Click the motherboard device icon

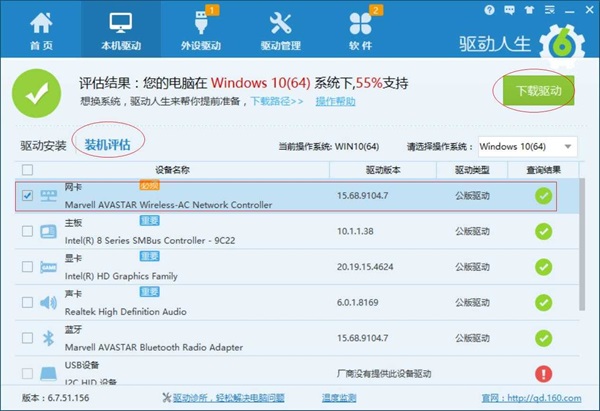click(x=49, y=232)
